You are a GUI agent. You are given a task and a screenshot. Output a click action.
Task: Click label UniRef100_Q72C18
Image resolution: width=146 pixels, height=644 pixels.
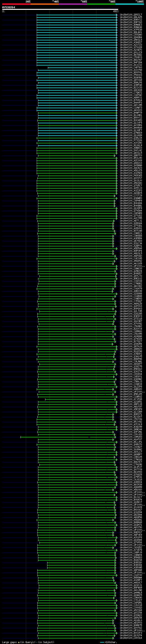click(131, 319)
